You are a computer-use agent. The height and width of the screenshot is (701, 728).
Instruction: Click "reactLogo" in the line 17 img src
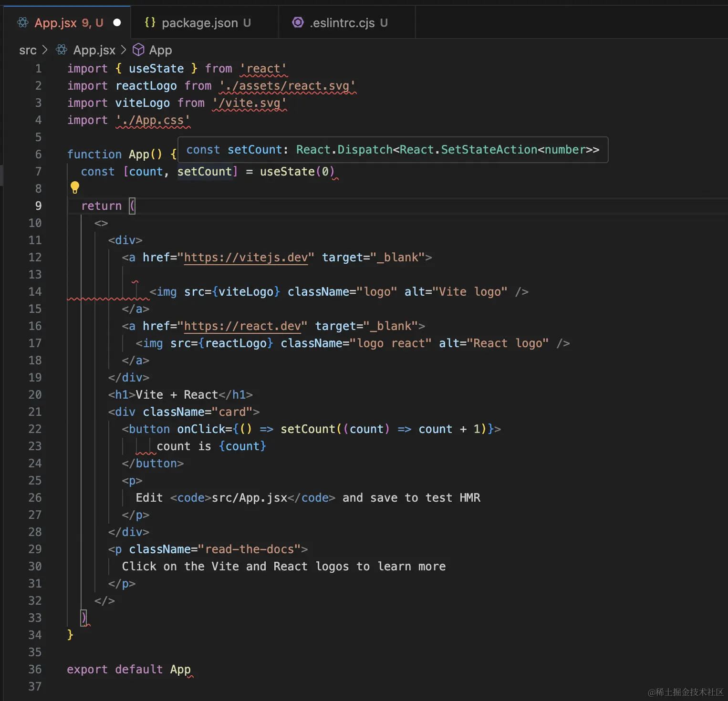(x=236, y=343)
